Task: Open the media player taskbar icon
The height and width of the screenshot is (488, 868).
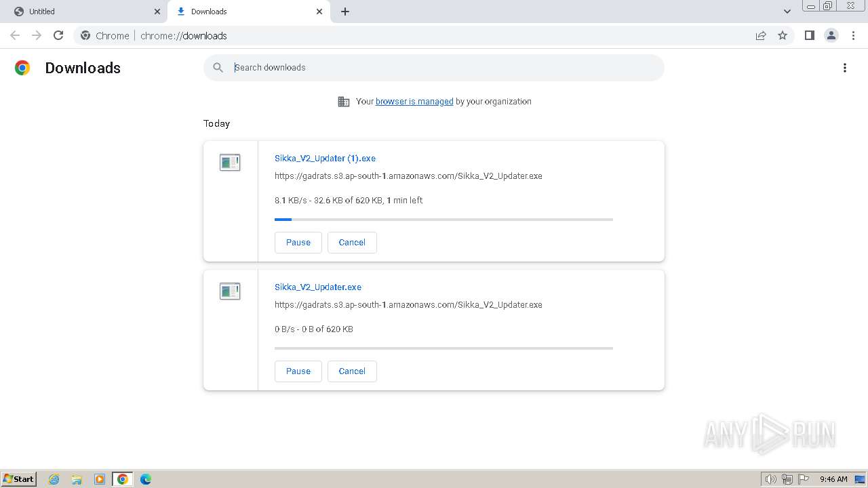Action: [100, 479]
